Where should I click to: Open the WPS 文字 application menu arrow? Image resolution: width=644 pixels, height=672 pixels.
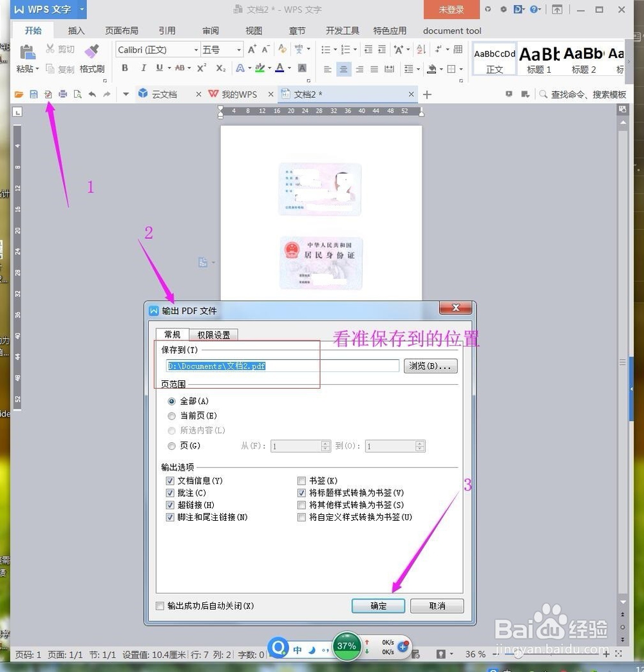pos(81,9)
